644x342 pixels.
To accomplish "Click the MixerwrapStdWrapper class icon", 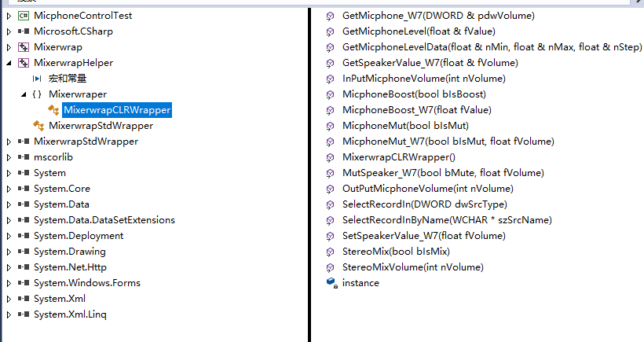I will (38, 125).
